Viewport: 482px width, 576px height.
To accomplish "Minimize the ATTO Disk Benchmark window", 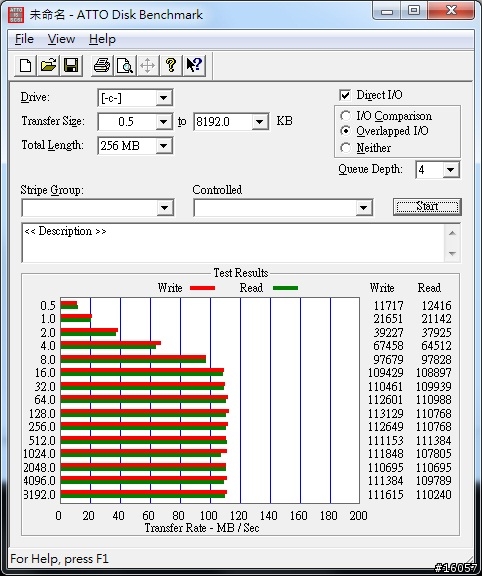I will (x=387, y=11).
